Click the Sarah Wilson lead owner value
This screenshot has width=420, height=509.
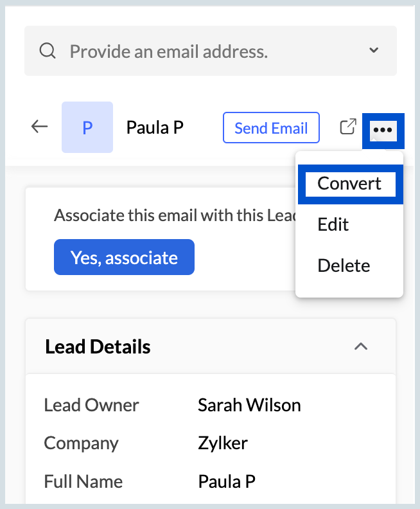click(249, 405)
